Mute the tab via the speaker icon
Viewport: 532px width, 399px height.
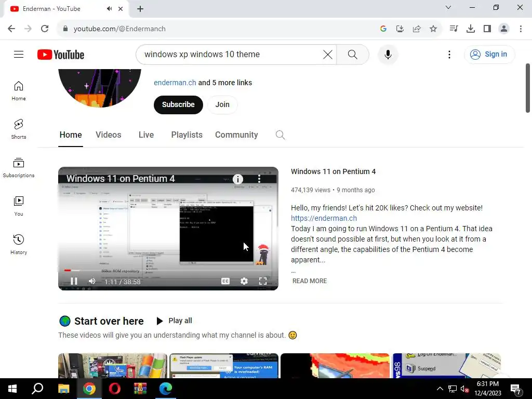(x=109, y=9)
